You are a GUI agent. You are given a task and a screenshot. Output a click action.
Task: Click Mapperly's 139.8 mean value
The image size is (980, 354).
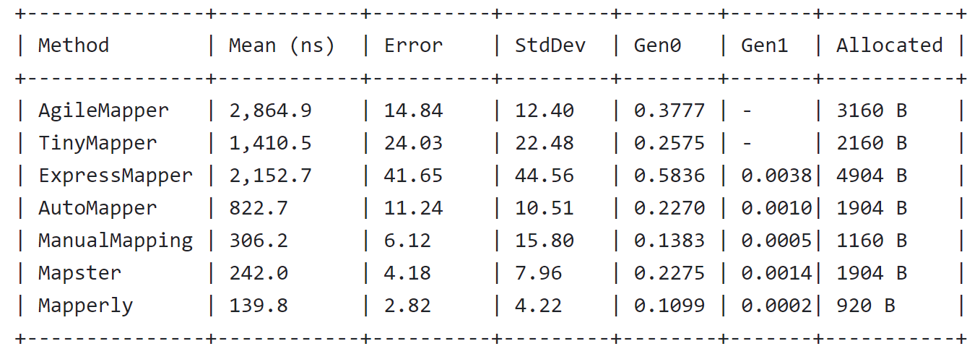(259, 306)
